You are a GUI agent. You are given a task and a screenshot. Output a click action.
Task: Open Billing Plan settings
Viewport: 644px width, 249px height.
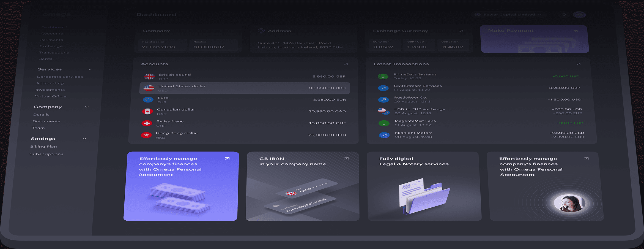[43, 147]
